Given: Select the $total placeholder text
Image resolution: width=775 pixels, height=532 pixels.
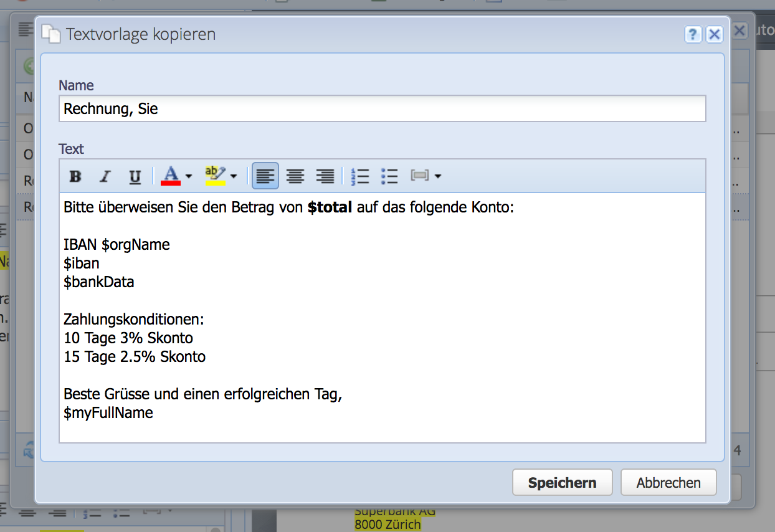Looking at the screenshot, I should pyautogui.click(x=329, y=207).
